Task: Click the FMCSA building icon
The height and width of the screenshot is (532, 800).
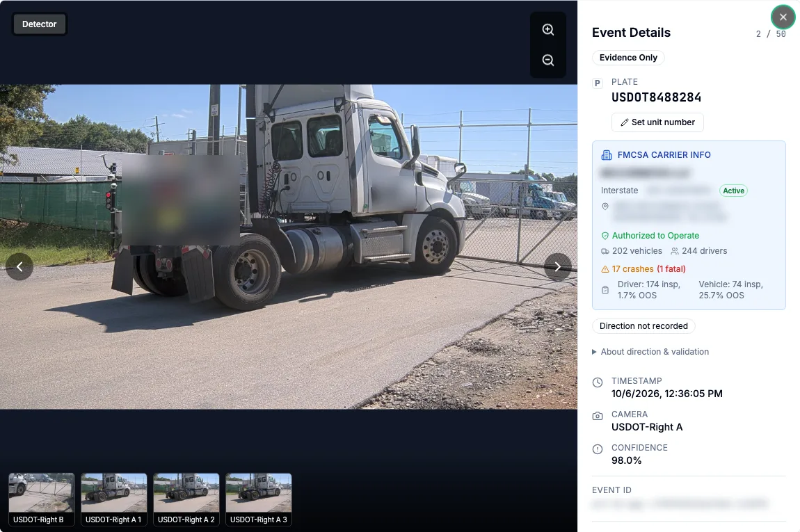Action: coord(606,155)
